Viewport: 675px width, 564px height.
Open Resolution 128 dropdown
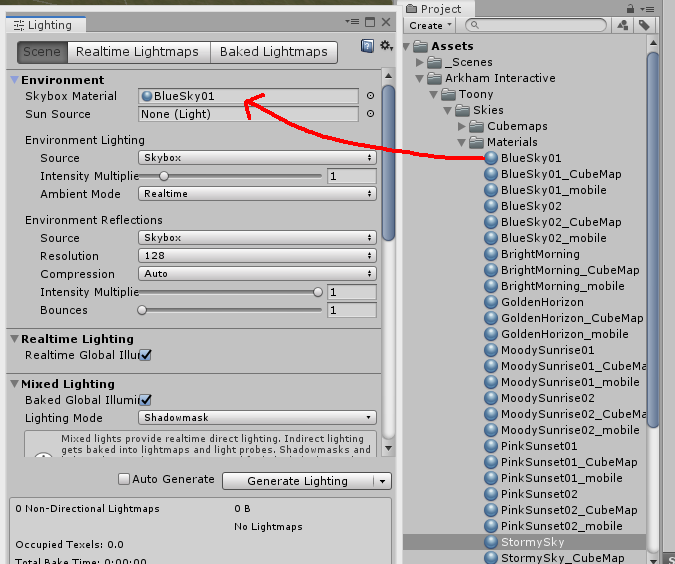coord(257,256)
